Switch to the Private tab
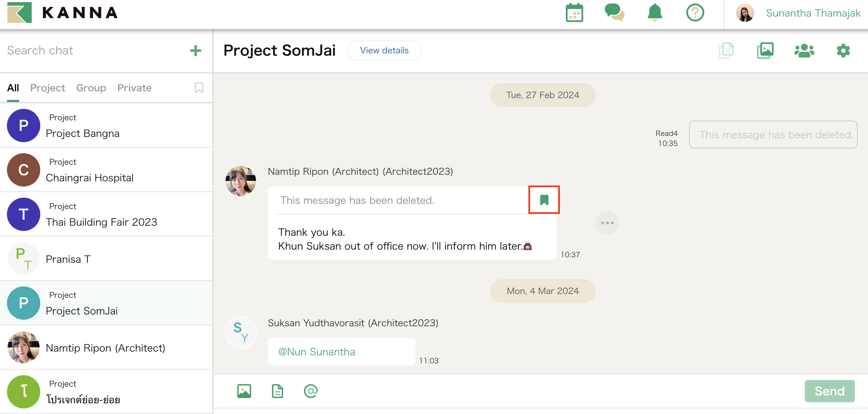Image resolution: width=868 pixels, height=414 pixels. click(x=134, y=88)
